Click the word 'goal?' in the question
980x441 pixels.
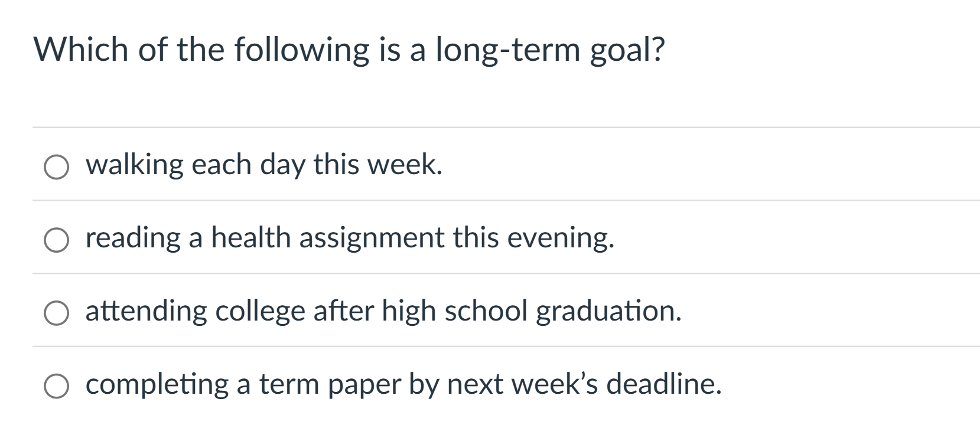click(x=628, y=51)
